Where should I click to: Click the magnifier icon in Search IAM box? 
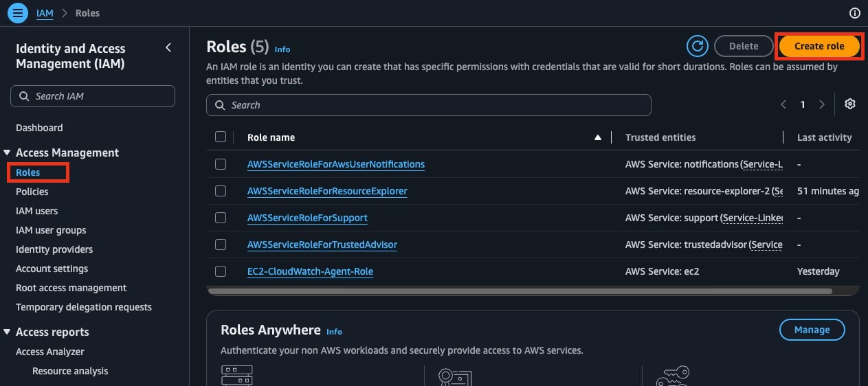(x=24, y=96)
